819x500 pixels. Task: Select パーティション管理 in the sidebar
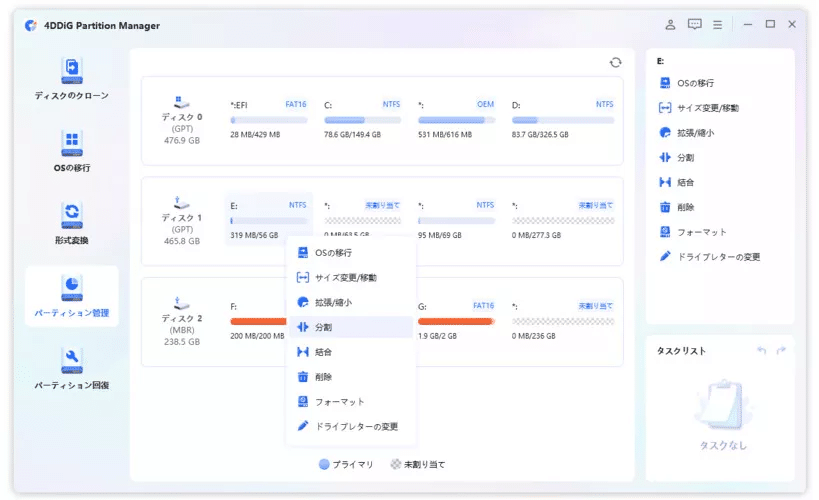(x=72, y=296)
